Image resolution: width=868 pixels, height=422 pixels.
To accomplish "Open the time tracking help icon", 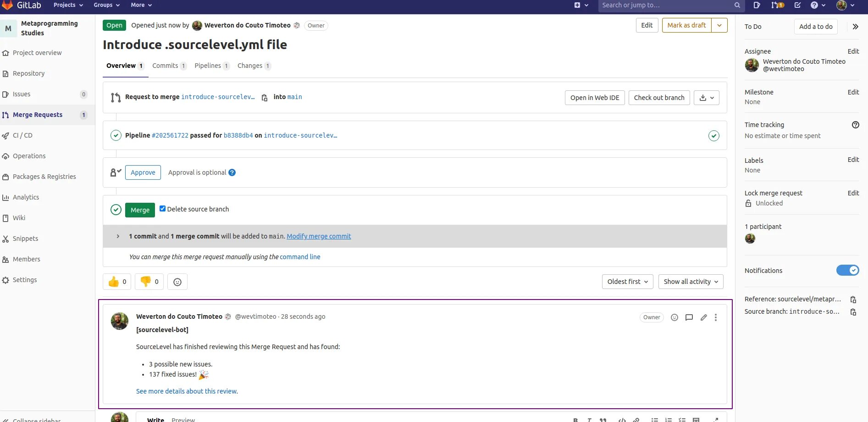I will point(855,125).
